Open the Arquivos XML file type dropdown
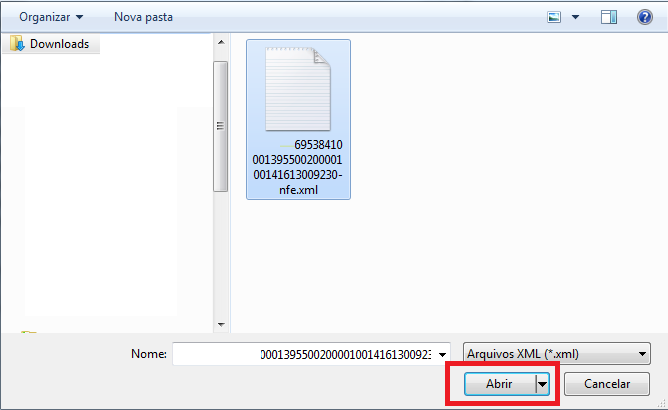This screenshot has height=410, width=668. pyautogui.click(x=557, y=354)
